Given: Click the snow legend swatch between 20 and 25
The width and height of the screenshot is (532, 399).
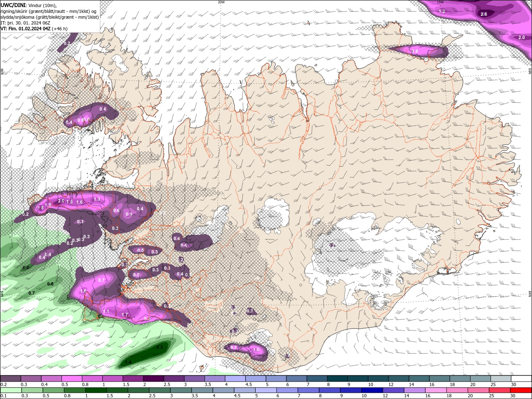Looking at the screenshot, I should 481,379.
